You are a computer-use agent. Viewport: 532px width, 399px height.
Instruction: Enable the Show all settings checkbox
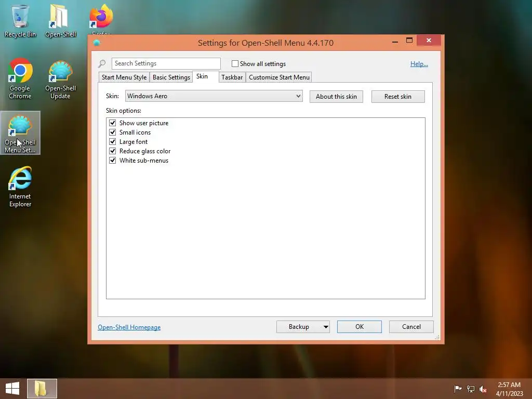point(235,64)
